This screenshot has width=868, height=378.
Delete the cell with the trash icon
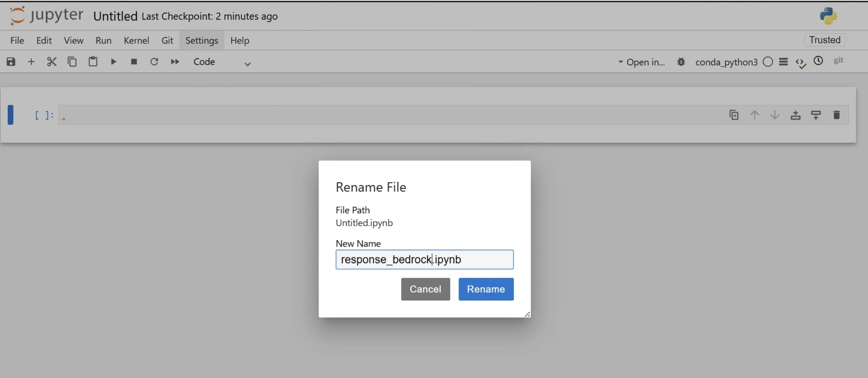pyautogui.click(x=837, y=115)
